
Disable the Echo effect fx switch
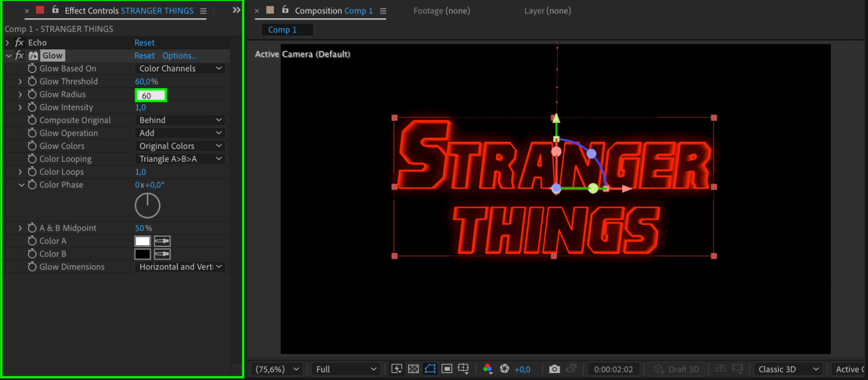coord(20,43)
